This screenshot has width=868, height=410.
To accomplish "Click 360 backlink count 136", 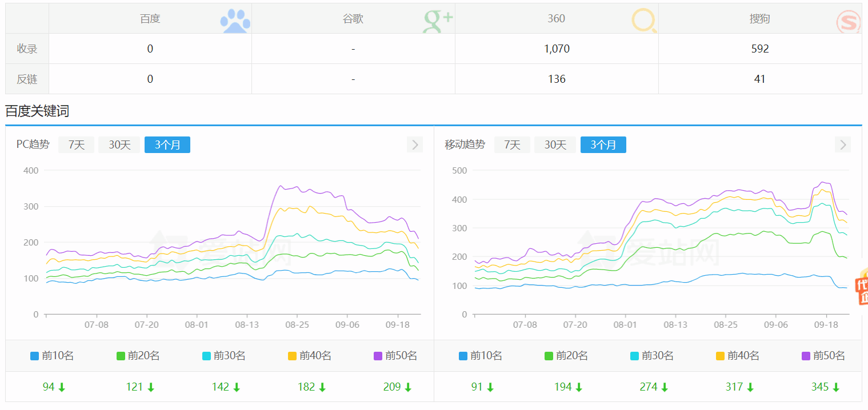I will click(x=557, y=79).
